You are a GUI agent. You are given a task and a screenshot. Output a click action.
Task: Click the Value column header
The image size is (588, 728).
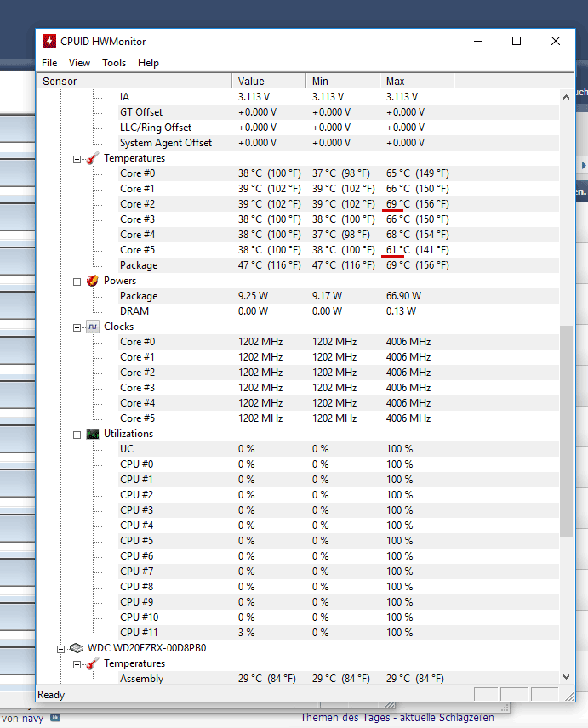[269, 82]
